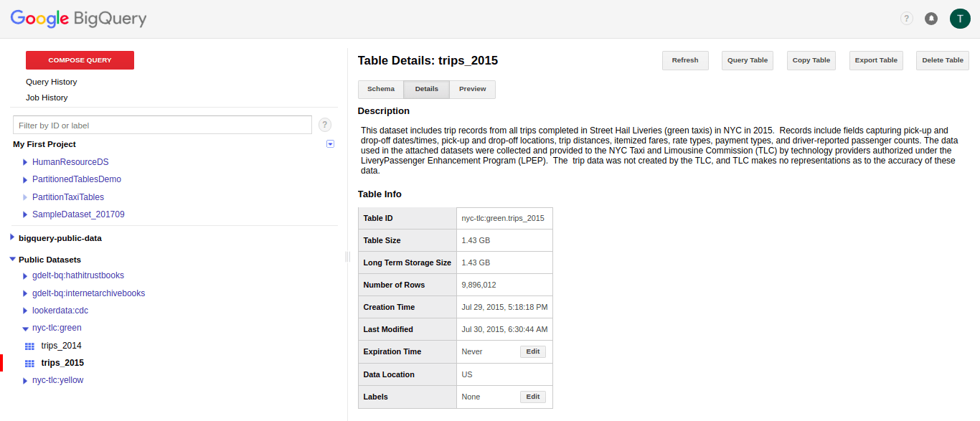Edit the Expiration Time setting

tap(532, 351)
